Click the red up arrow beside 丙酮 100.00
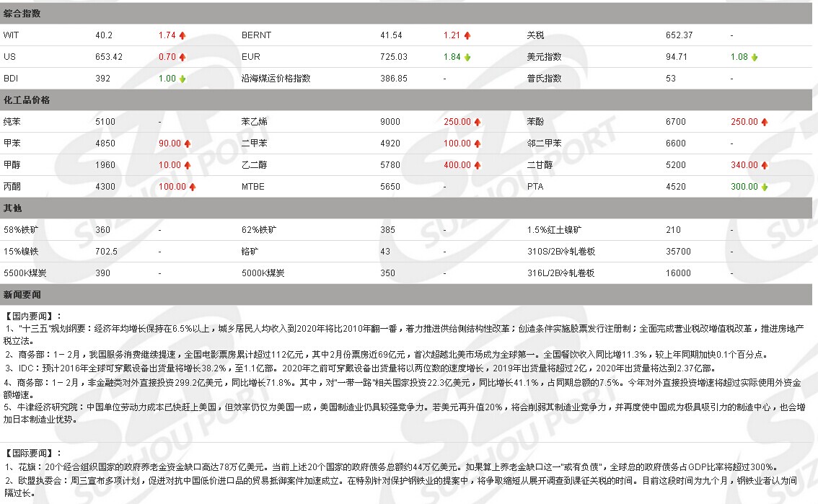818x504 pixels. (x=193, y=187)
